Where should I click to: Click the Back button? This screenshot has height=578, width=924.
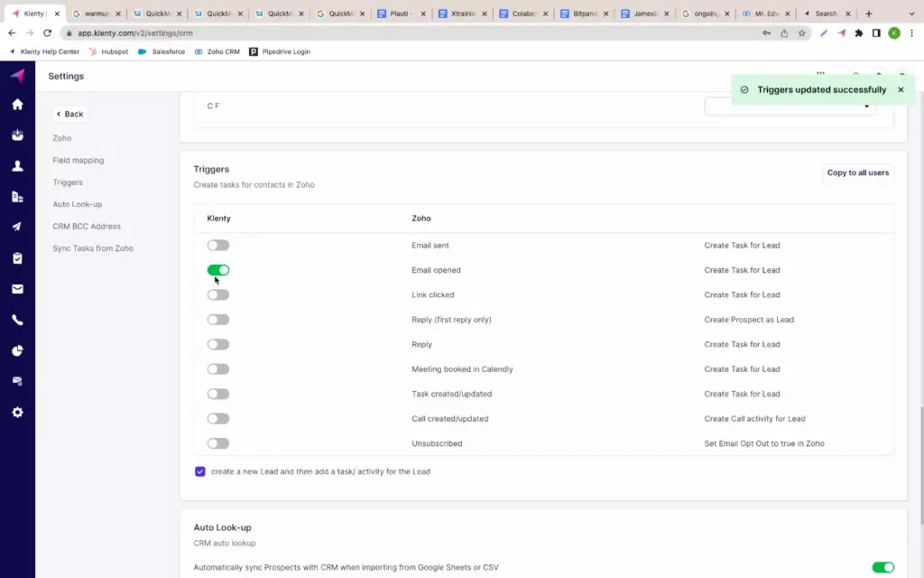[x=69, y=114]
